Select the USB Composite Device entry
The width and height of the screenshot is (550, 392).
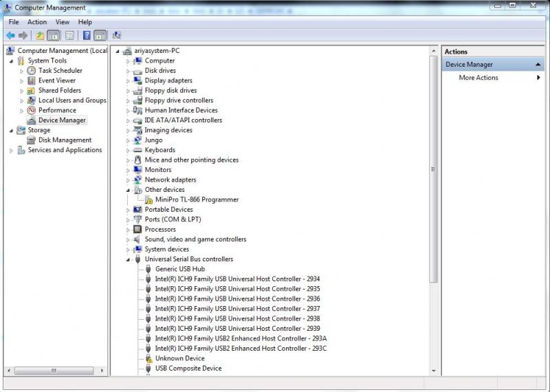pyautogui.click(x=188, y=368)
